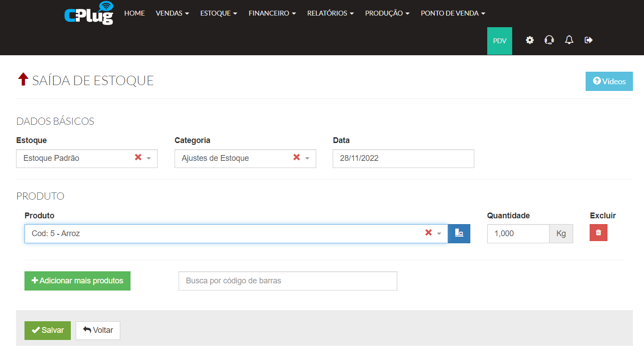Delete product row with trash icon
Image resolution: width=644 pixels, height=356 pixels.
[598, 233]
